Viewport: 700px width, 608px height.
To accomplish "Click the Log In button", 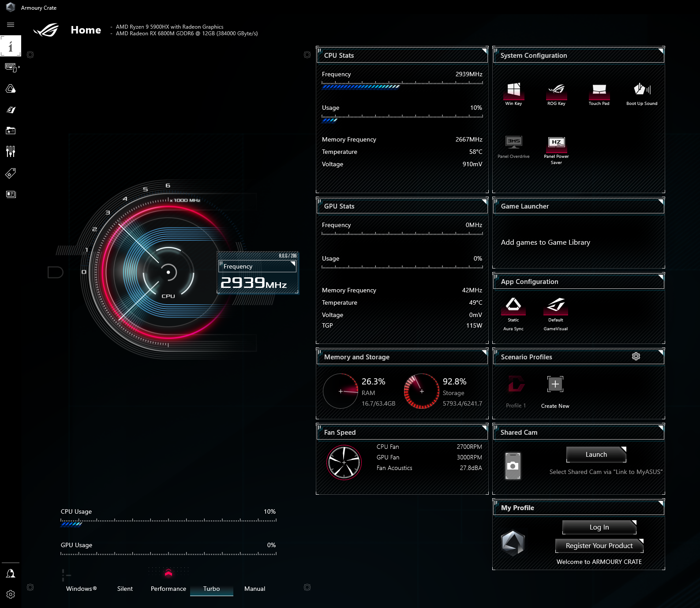I will click(599, 527).
